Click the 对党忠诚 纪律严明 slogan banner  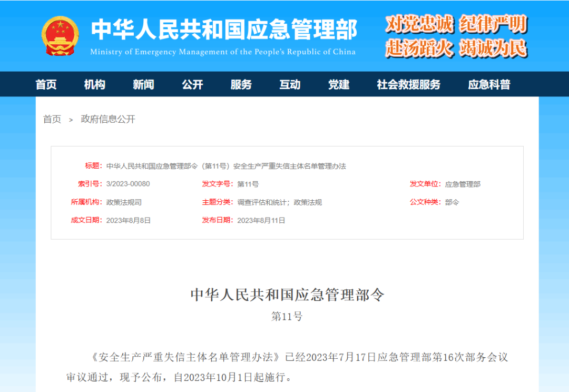coord(456,24)
